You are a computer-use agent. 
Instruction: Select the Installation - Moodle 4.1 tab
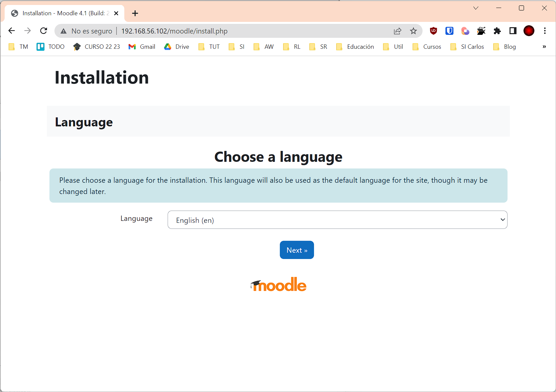tap(60, 13)
